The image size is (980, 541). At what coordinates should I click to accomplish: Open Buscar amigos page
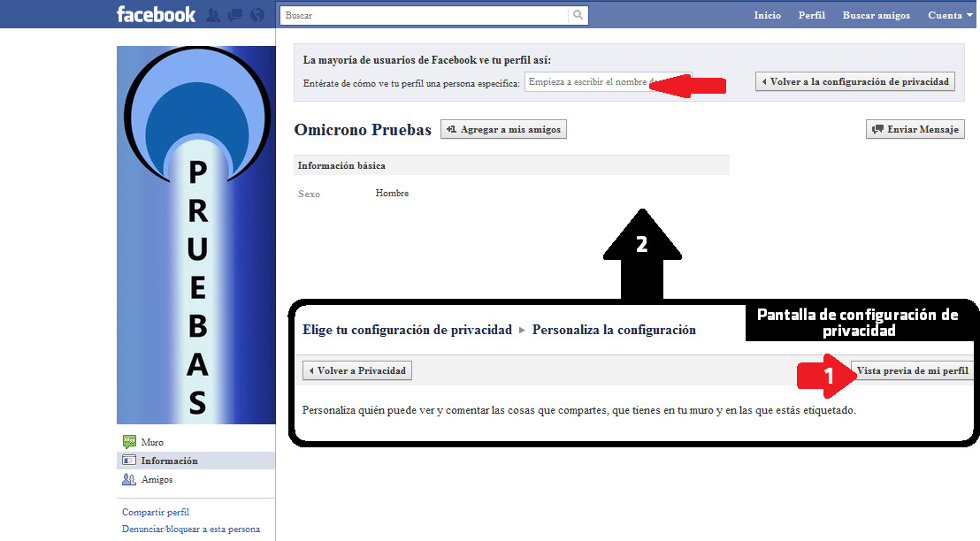coord(876,15)
